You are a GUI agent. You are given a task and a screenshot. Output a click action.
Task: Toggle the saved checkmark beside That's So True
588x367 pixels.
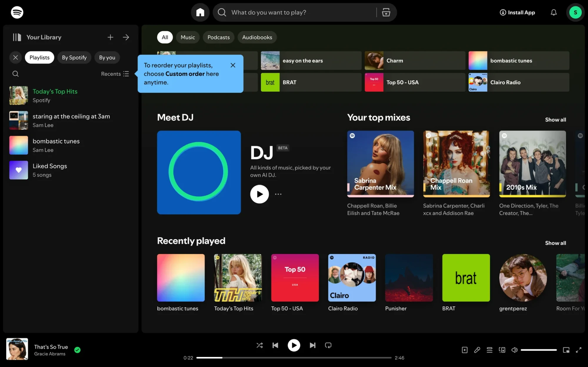[77, 350]
